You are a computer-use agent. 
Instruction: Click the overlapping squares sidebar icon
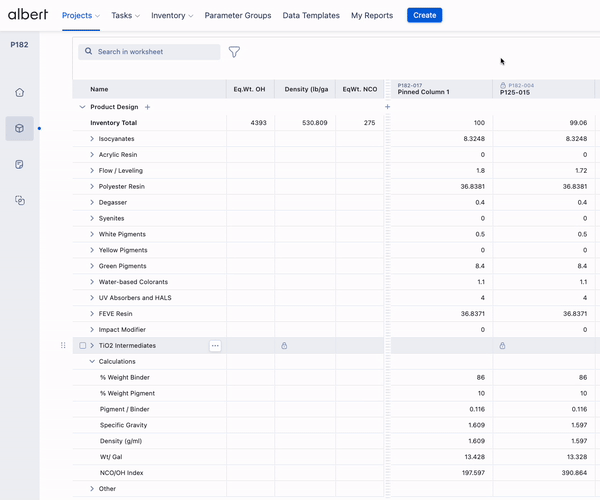click(20, 200)
